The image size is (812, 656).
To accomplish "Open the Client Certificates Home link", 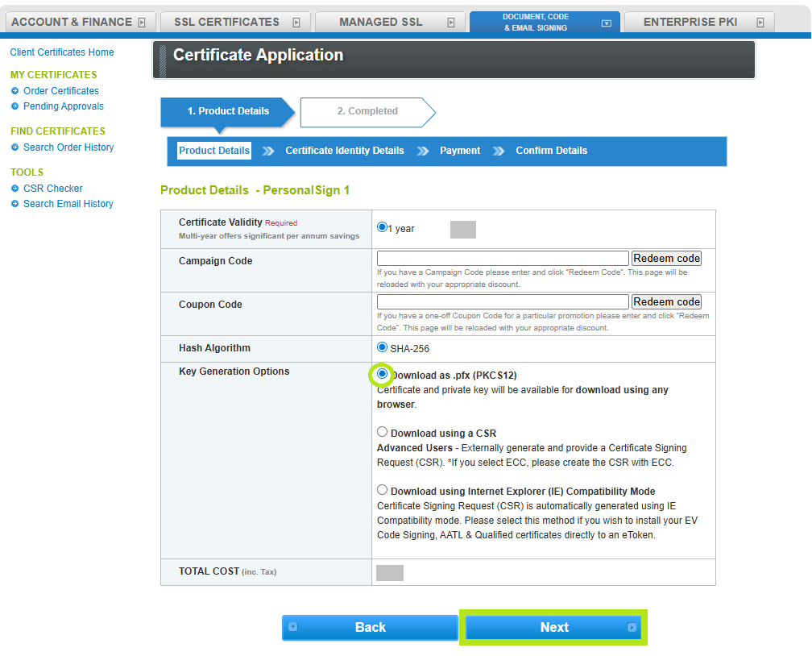I will tap(62, 52).
